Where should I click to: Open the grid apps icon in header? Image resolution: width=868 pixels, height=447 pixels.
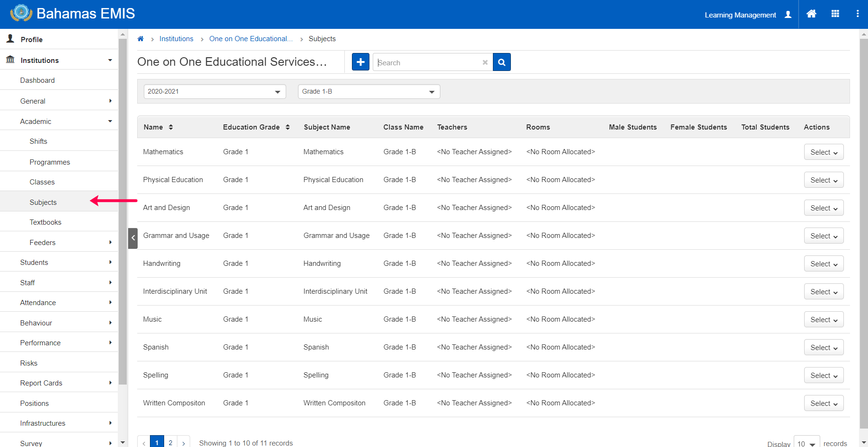click(835, 14)
